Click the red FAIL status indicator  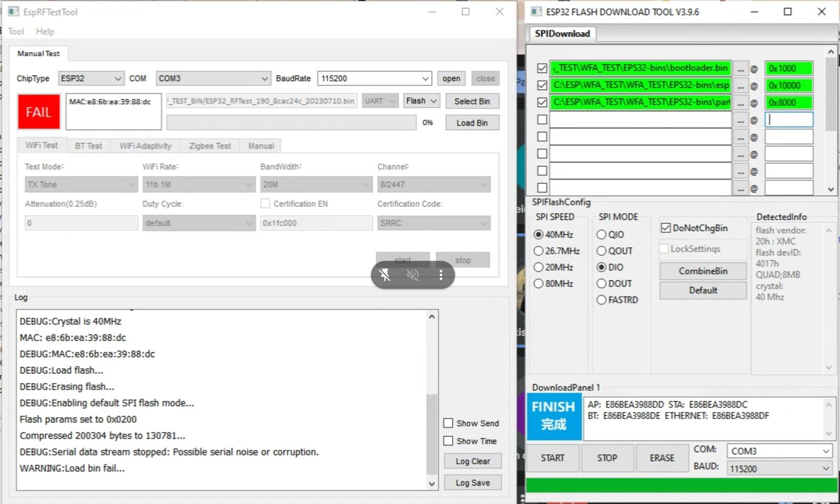pos(39,112)
